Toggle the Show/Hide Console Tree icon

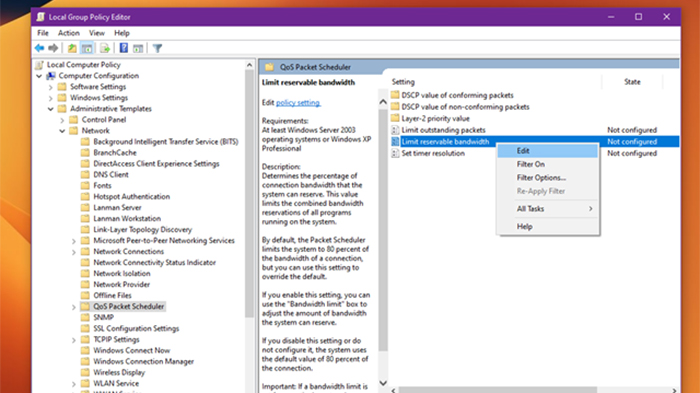pos(87,48)
